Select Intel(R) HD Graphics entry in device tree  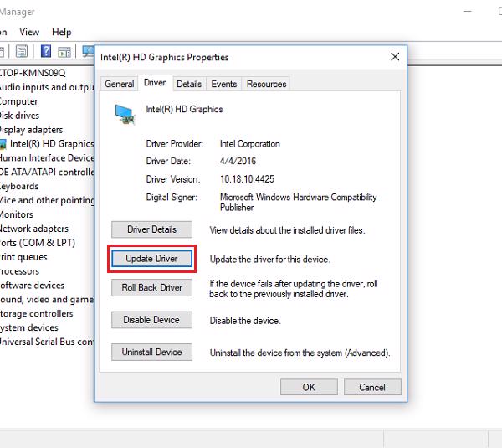click(x=47, y=144)
